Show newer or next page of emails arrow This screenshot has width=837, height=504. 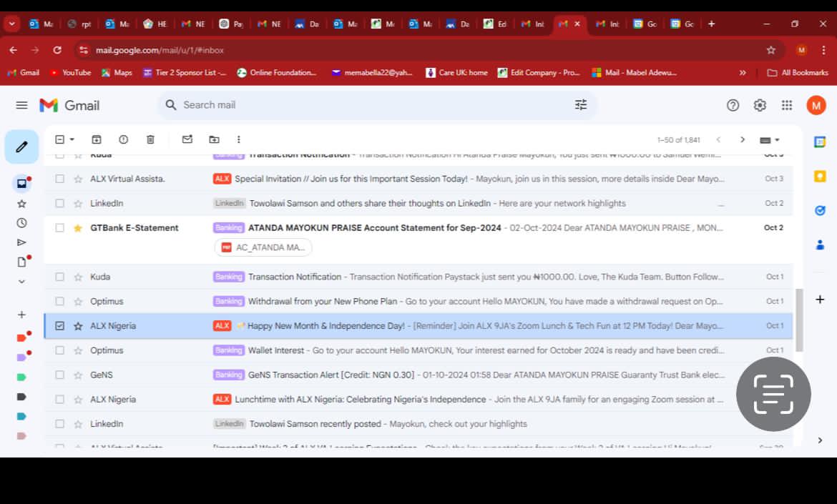click(743, 139)
